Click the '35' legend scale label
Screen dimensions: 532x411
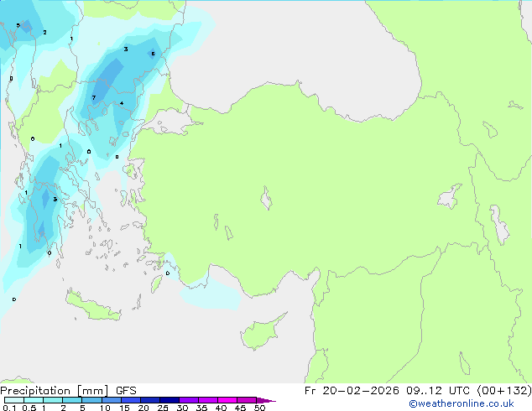point(201,408)
